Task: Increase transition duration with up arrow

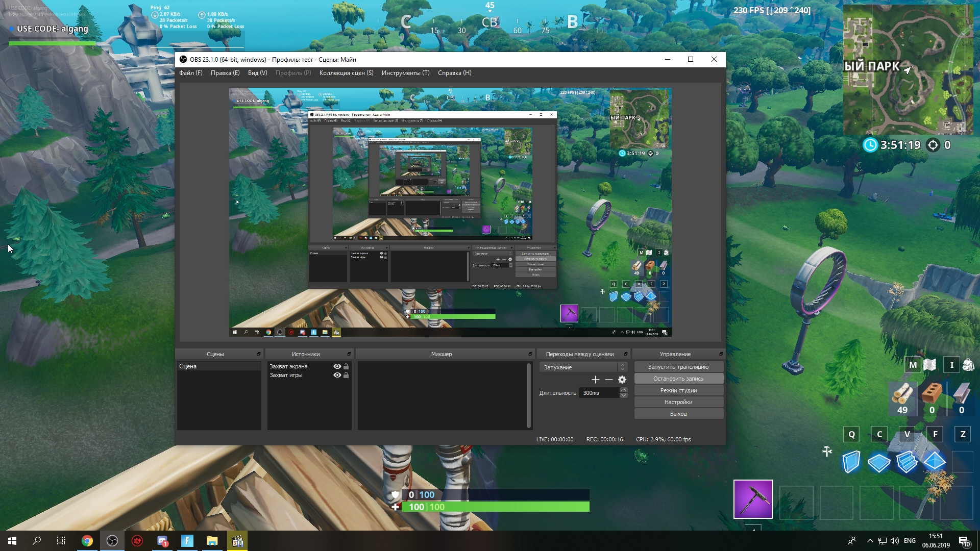Action: coord(623,390)
